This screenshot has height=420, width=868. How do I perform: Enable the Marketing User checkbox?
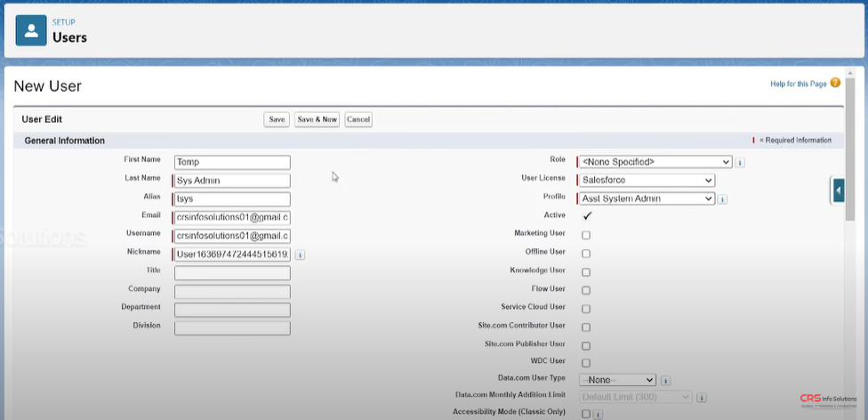pos(586,236)
